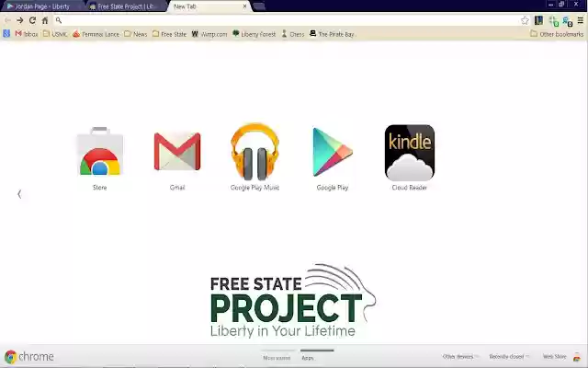Screen dimensions: 588x368
Task: Click the blue extension icon with badge
Action: [568, 21]
